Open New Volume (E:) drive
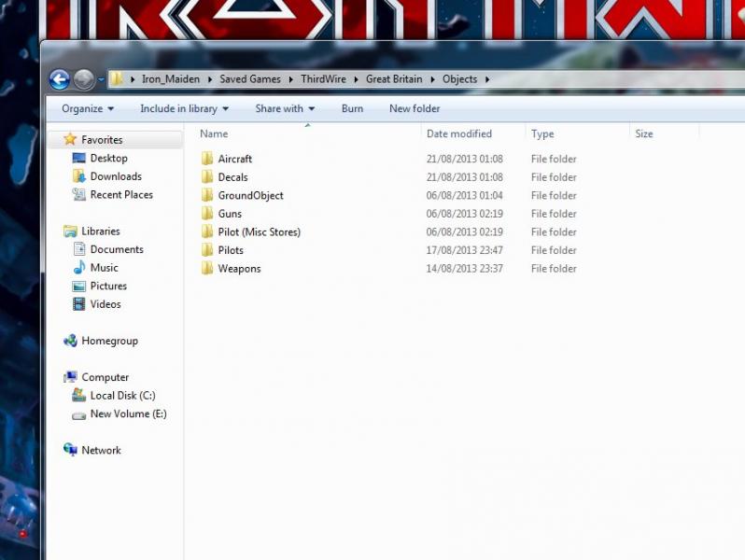The height and width of the screenshot is (560, 745). (x=128, y=414)
